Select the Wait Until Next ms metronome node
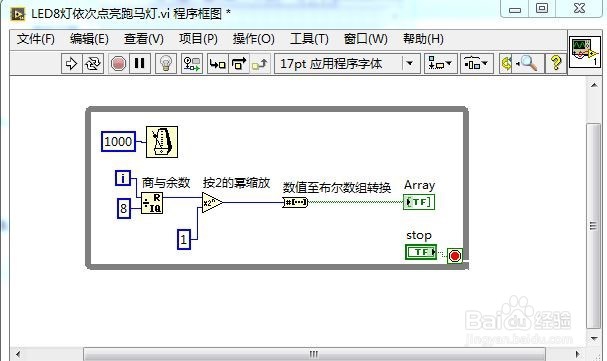This screenshot has width=607, height=361. (x=162, y=142)
